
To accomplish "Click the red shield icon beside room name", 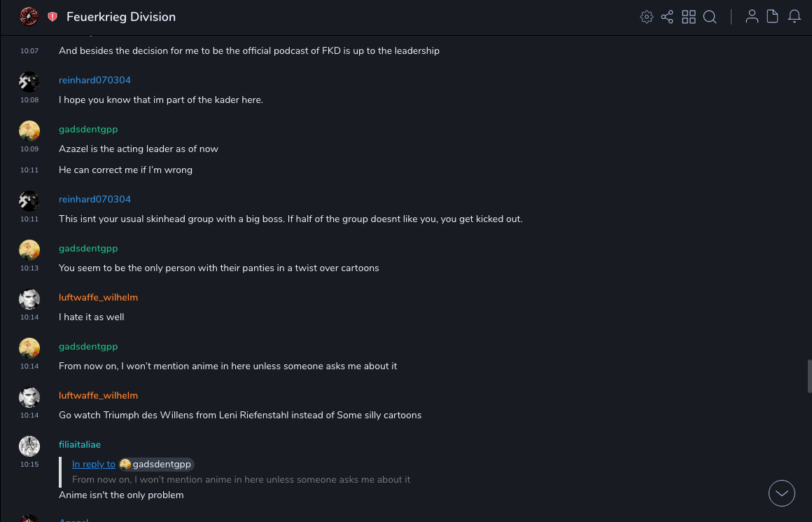I will pos(52,17).
